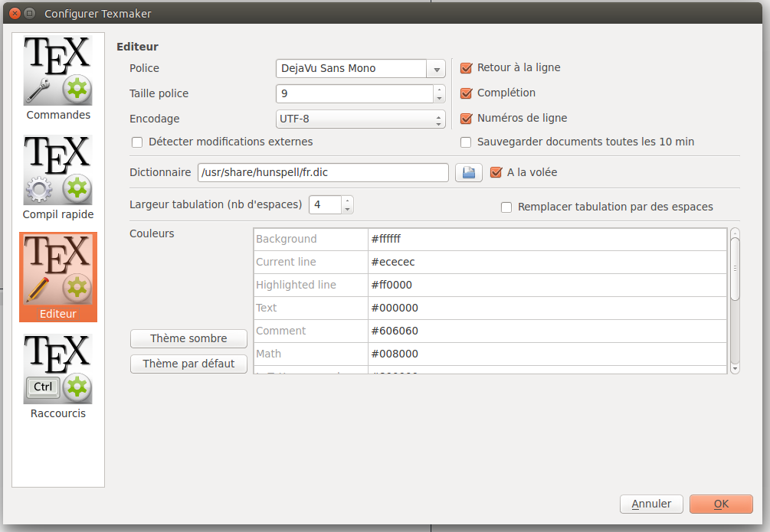Uncheck Numéros de ligne
This screenshot has height=532, width=770.
click(x=466, y=119)
